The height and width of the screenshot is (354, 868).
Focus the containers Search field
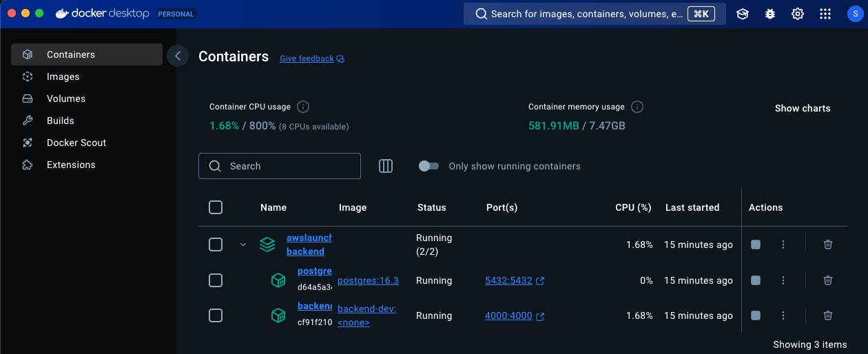tap(280, 166)
